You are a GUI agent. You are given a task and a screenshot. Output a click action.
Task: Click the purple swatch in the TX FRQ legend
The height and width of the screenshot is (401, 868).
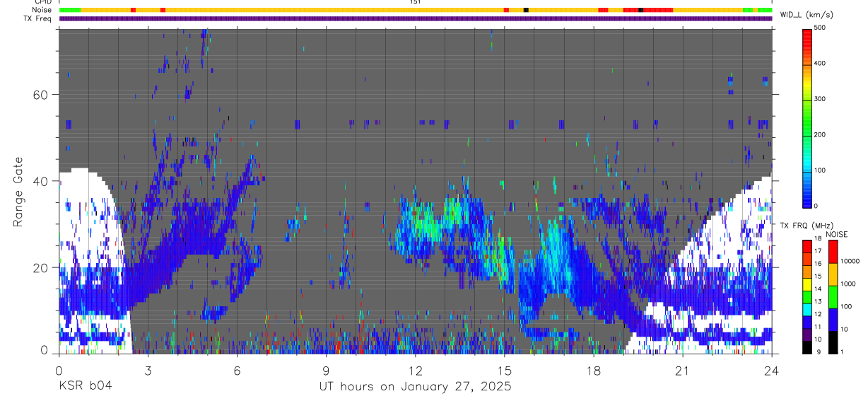807,335
